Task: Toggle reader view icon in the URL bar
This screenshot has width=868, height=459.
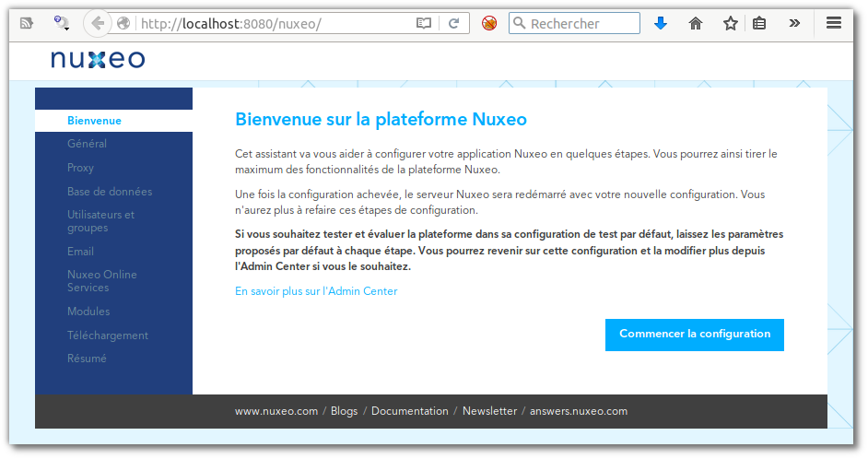Action: click(424, 23)
